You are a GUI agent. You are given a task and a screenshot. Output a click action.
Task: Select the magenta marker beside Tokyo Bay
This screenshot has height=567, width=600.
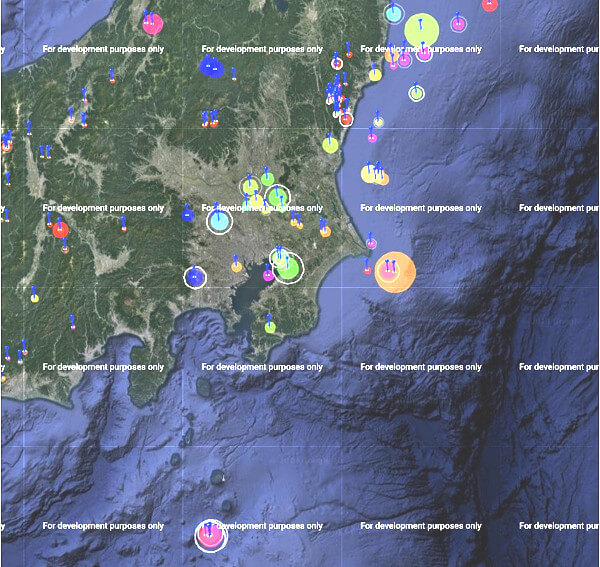point(268,275)
